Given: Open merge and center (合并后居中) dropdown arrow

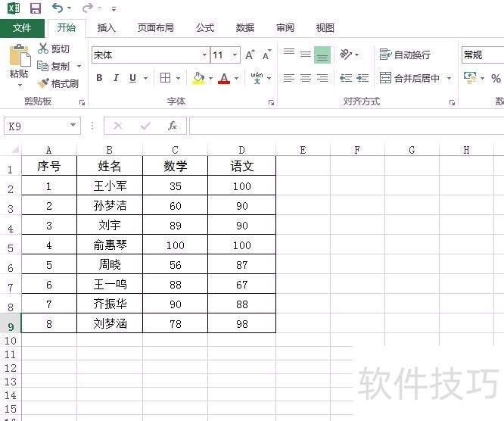Looking at the screenshot, I should click(x=449, y=78).
